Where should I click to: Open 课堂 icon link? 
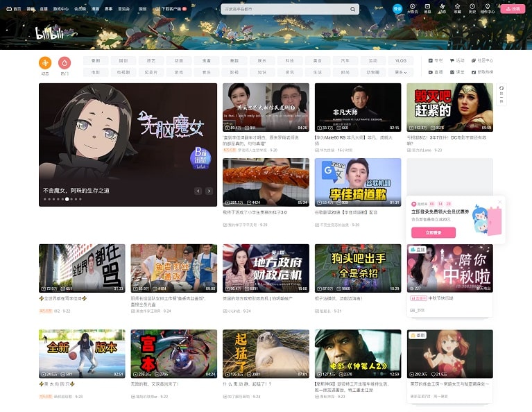coord(457,72)
